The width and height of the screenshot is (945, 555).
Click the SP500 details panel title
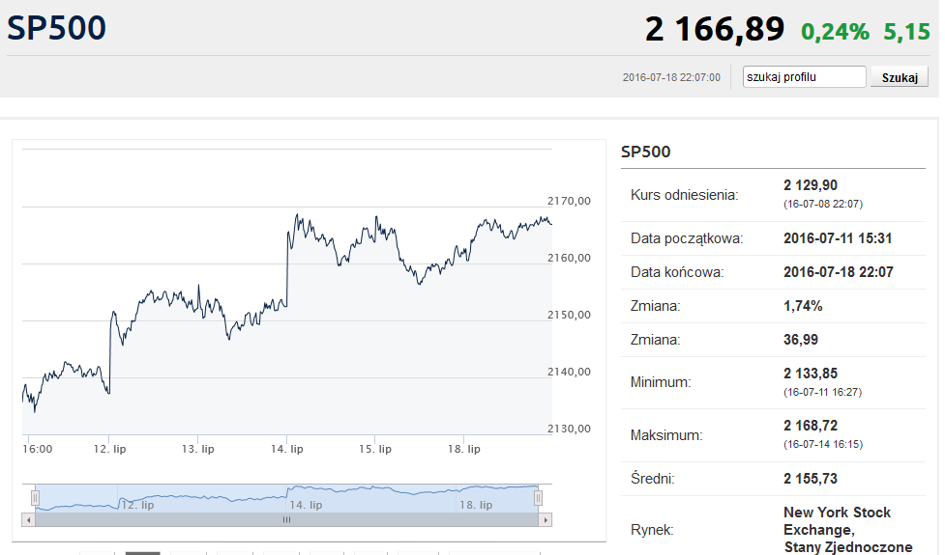[645, 152]
